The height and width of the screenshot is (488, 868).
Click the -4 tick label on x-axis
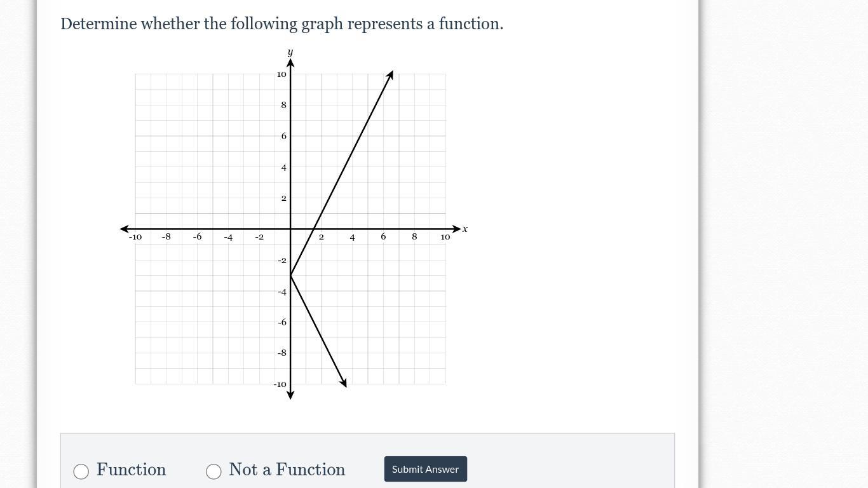coord(228,237)
